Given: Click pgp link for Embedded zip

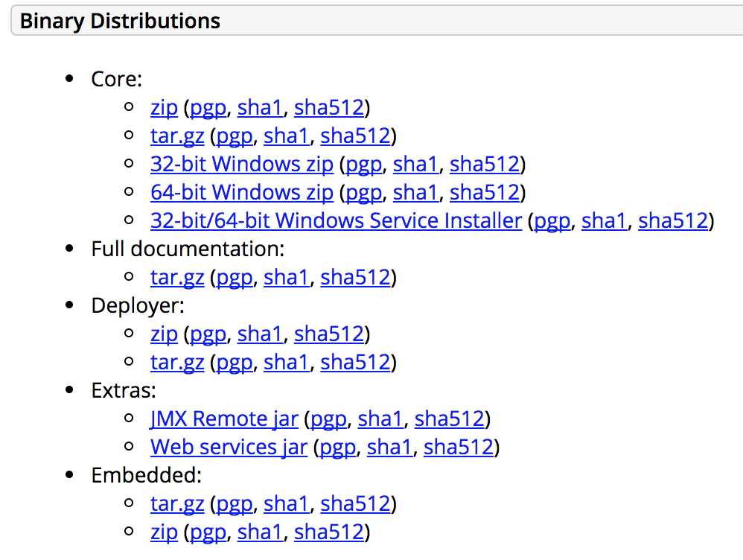Looking at the screenshot, I should [208, 533].
